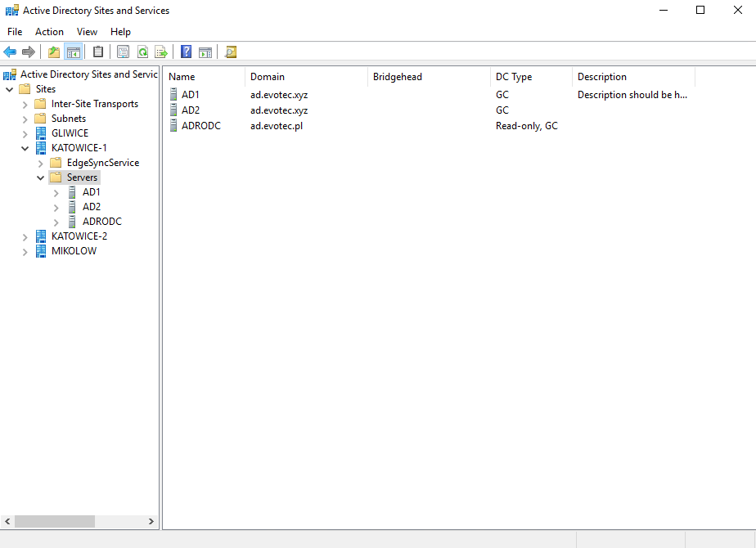The width and height of the screenshot is (756, 548).
Task: Click the horizontal scrollbar right arrow
Action: tap(151, 521)
